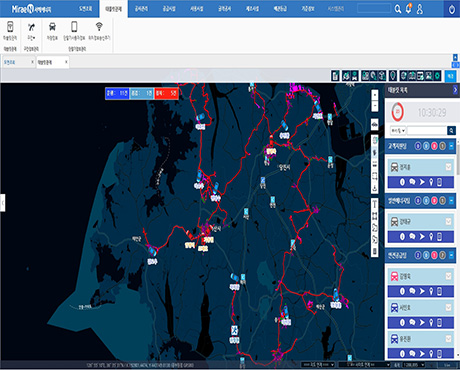The width and height of the screenshot is (460, 370).
Task: Click the red circular refresh timer beside 10:30:29
Action: pos(397,112)
